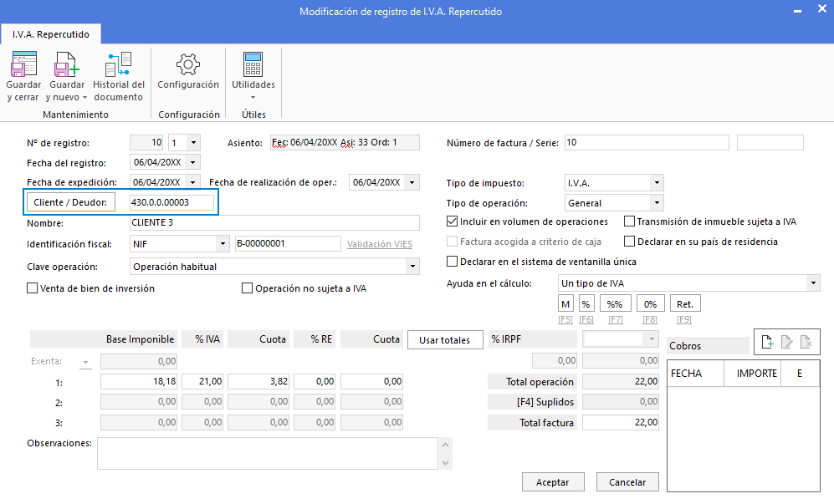Open the Identificación fiscal NIF dropdown
Viewport: 834px width, 504px height.
(x=223, y=244)
